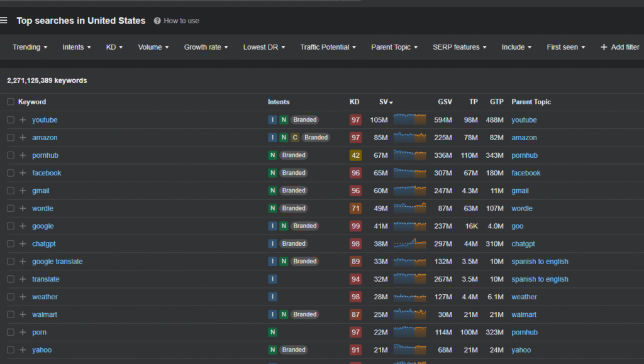Image resolution: width=644 pixels, height=364 pixels.
Task: Sort by the SV column header
Action: [x=386, y=102]
